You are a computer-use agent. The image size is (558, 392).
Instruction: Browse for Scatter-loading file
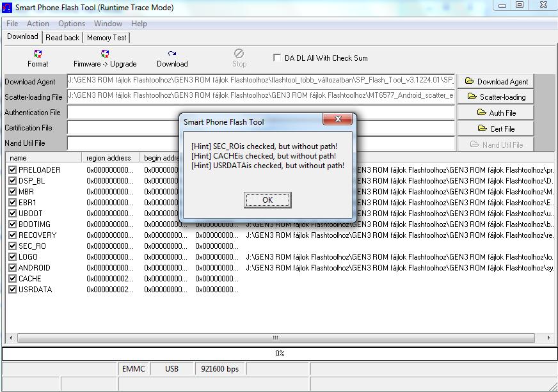[x=495, y=97]
